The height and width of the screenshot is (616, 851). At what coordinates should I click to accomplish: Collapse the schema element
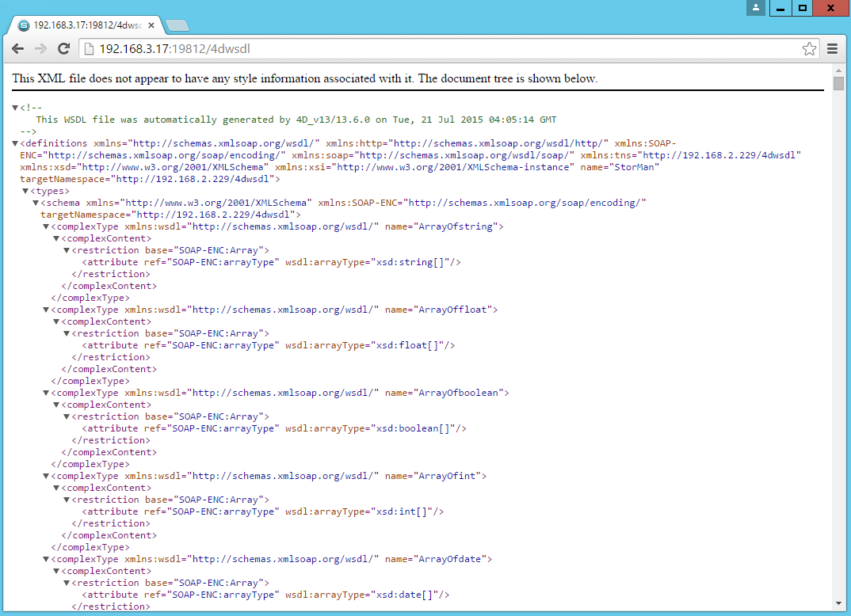click(35, 202)
